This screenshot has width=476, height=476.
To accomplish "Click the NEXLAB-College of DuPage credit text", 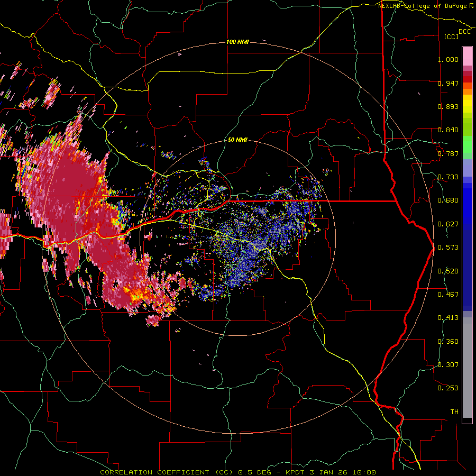I will coord(424,6).
